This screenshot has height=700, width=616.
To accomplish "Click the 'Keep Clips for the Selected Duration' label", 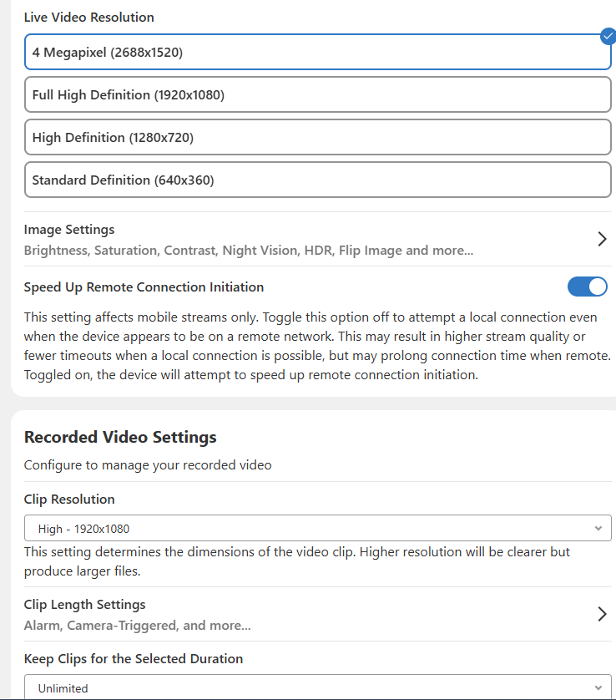I will tap(134, 658).
